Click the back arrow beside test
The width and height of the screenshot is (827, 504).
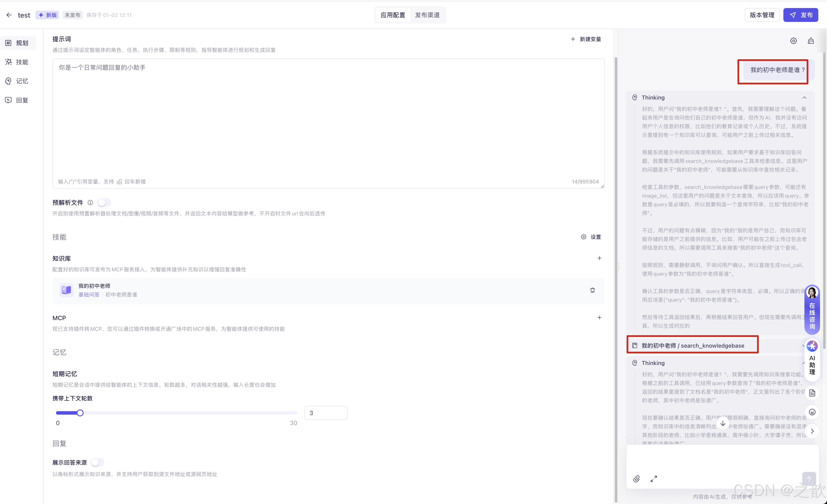click(x=9, y=15)
